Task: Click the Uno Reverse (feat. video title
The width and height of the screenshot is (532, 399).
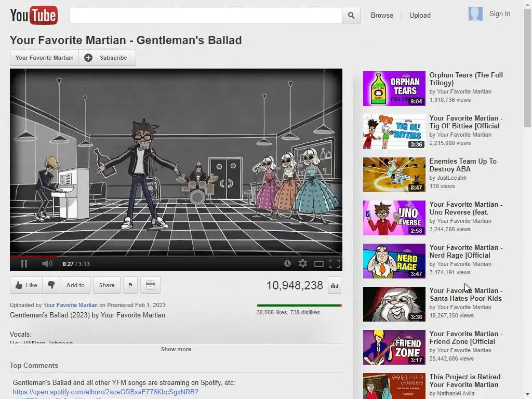Action: tap(465, 208)
